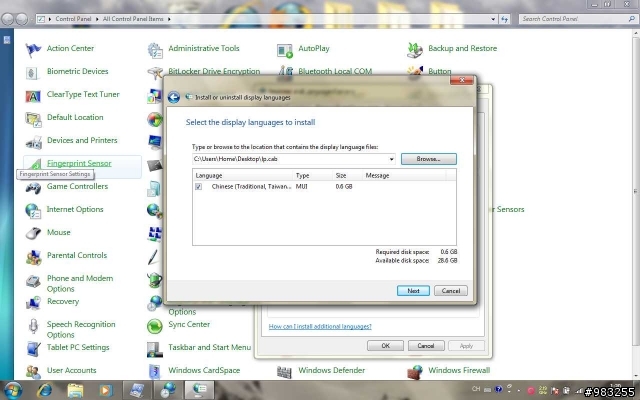The width and height of the screenshot is (640, 400).
Task: Open BitLocker Drive Encryption link
Action: click(x=214, y=71)
